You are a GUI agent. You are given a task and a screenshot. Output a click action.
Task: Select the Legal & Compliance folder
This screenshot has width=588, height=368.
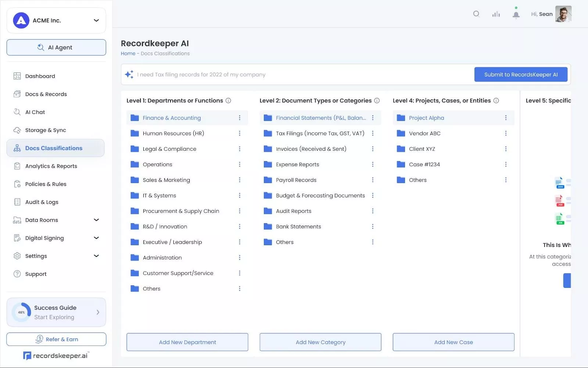click(x=169, y=149)
